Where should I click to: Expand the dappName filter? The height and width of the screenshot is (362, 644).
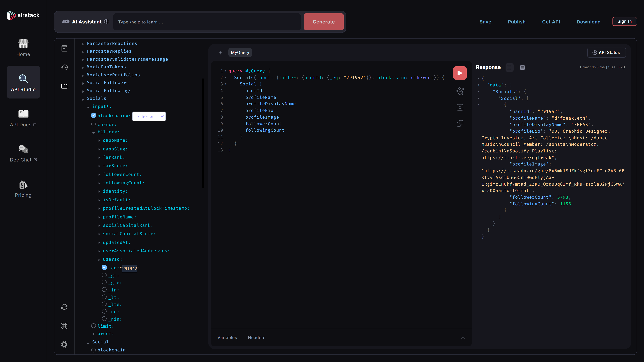(x=99, y=141)
